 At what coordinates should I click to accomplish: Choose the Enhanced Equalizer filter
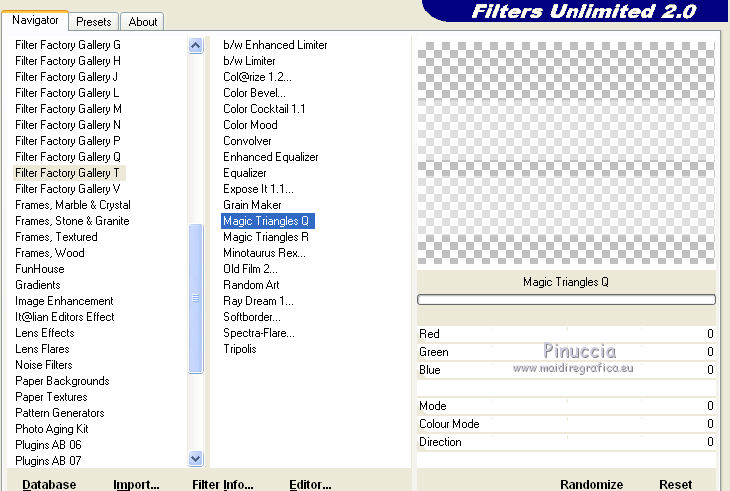tap(270, 157)
